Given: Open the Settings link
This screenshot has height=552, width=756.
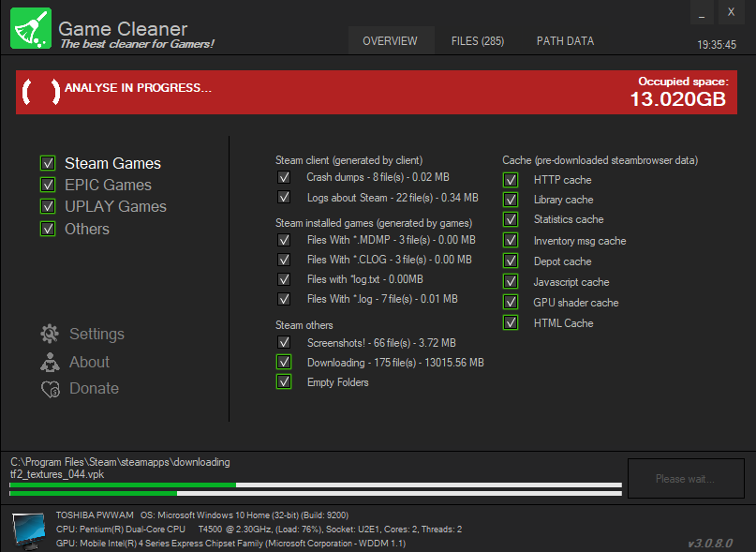Looking at the screenshot, I should [96, 334].
